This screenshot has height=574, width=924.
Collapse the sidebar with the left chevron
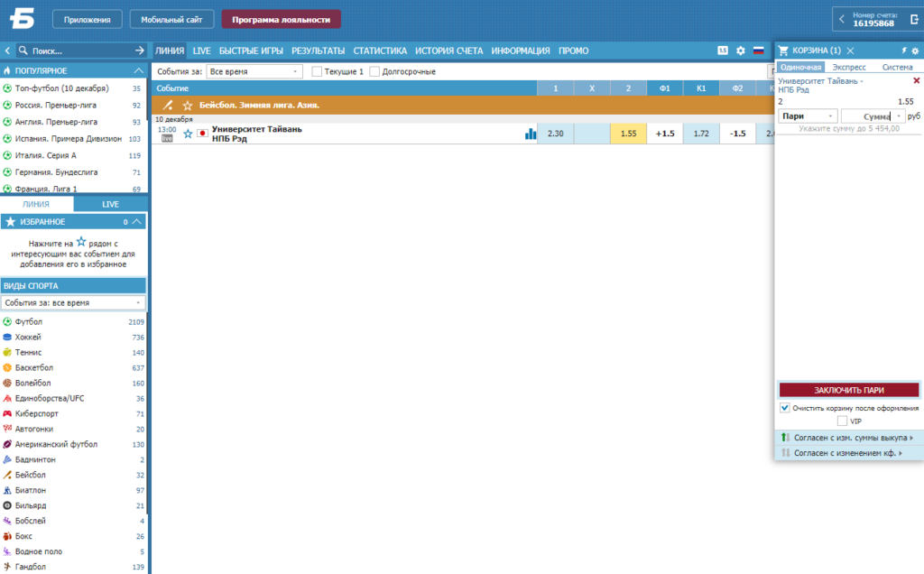point(7,51)
